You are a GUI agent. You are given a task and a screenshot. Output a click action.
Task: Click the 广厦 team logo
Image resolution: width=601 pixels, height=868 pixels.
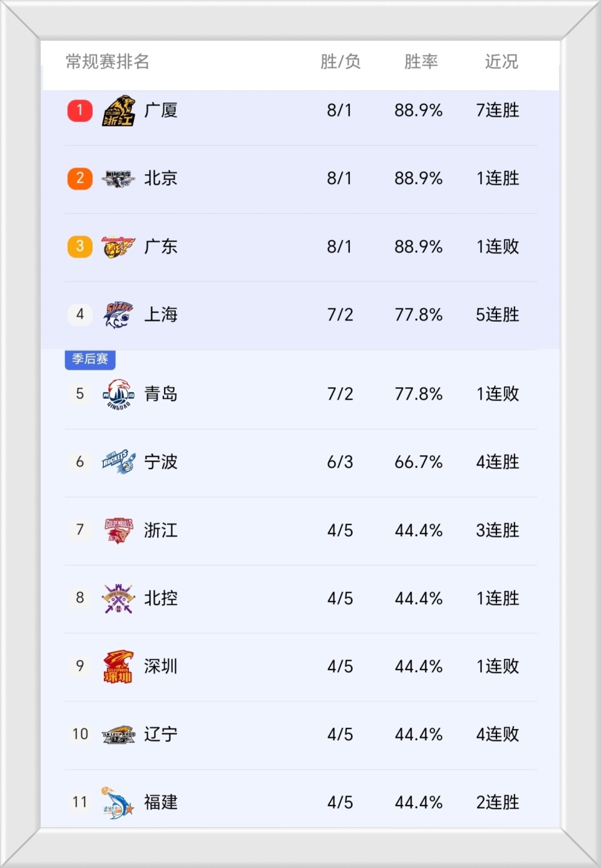pos(118,110)
